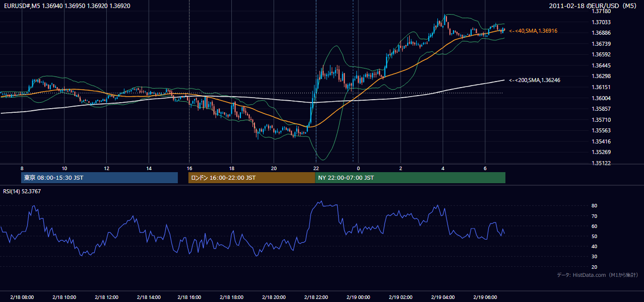Click the 40 SMA label reading 1.36916
Viewport: 644px width, 302px height.
[533, 31]
